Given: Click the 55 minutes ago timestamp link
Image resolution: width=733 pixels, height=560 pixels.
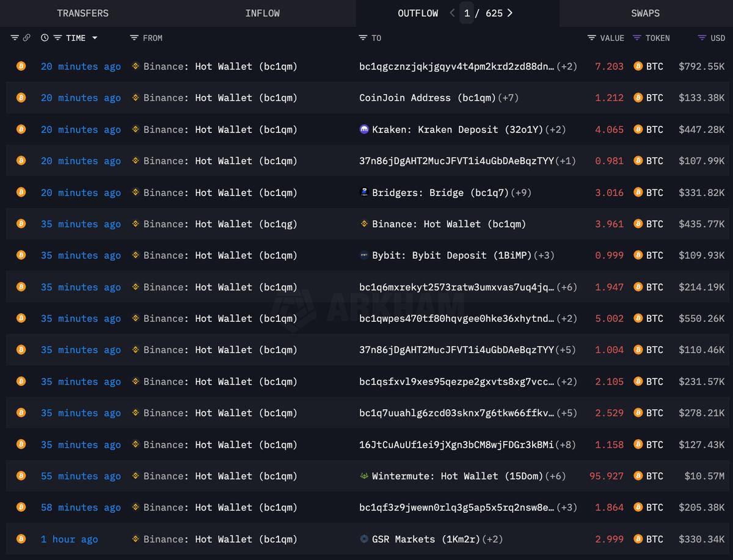Looking at the screenshot, I should tap(81, 476).
